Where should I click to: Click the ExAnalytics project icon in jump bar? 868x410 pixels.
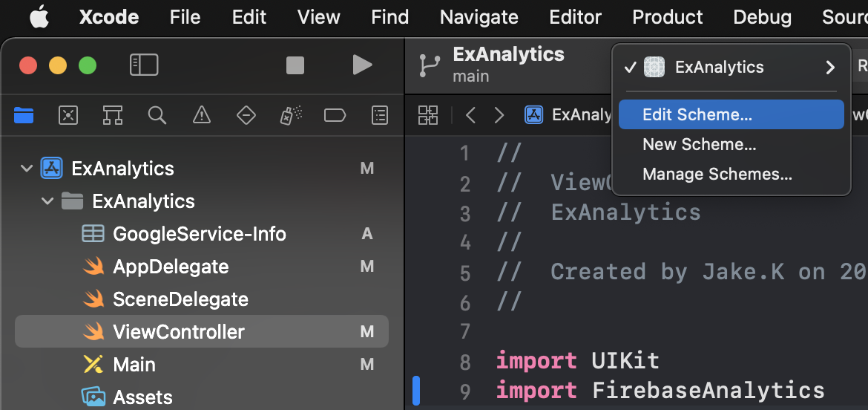pos(533,114)
